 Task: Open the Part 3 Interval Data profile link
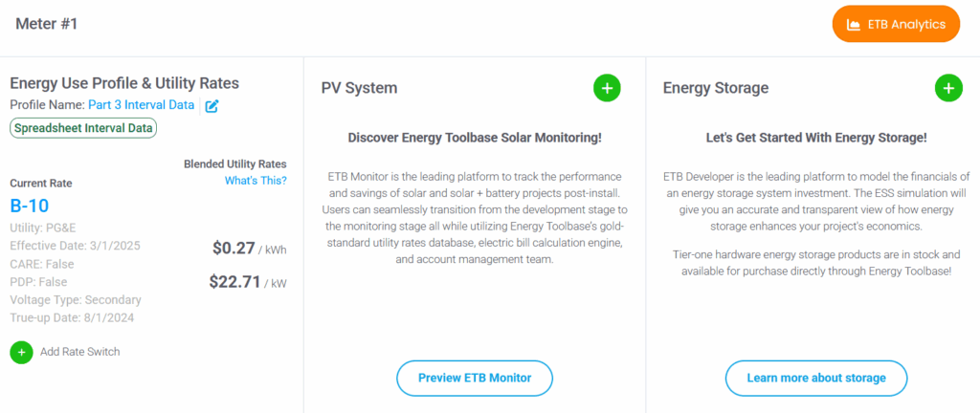[x=142, y=105]
